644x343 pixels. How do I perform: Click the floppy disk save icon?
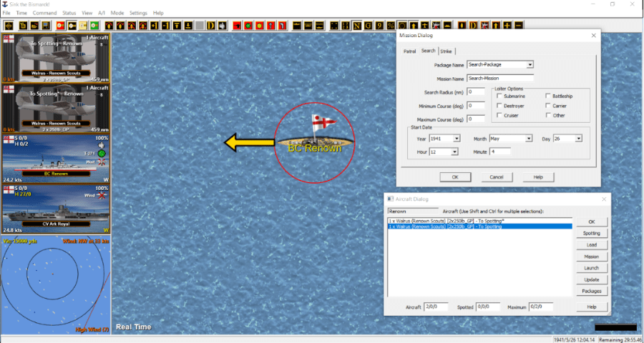pos(46,26)
